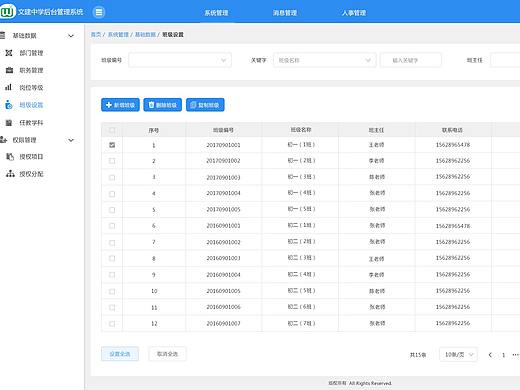Click the plus icon on 新增班级 button

109,105
